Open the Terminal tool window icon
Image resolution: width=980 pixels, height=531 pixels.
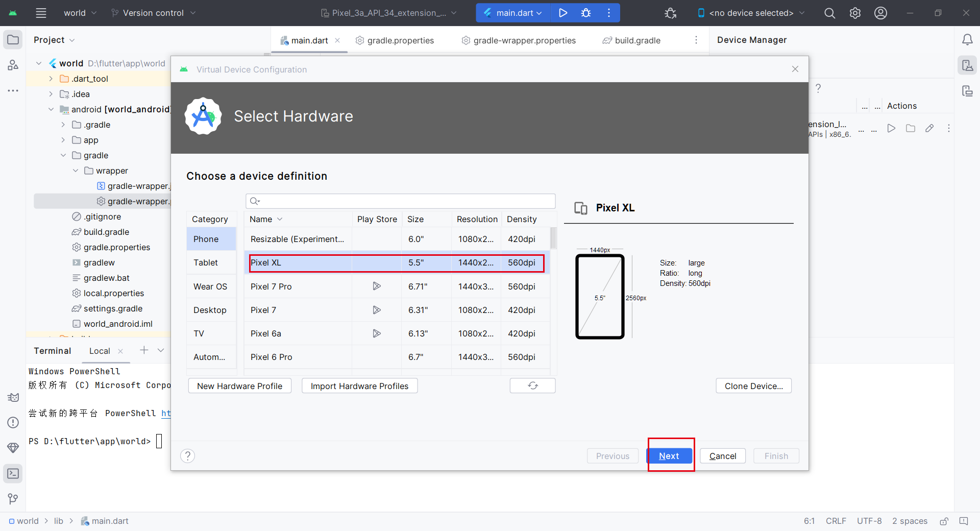pyautogui.click(x=13, y=473)
